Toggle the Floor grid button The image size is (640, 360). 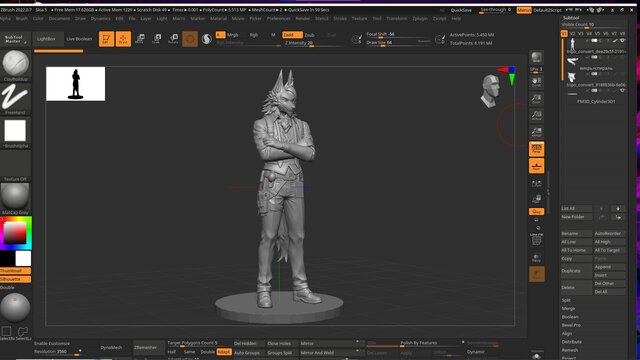[x=536, y=166]
